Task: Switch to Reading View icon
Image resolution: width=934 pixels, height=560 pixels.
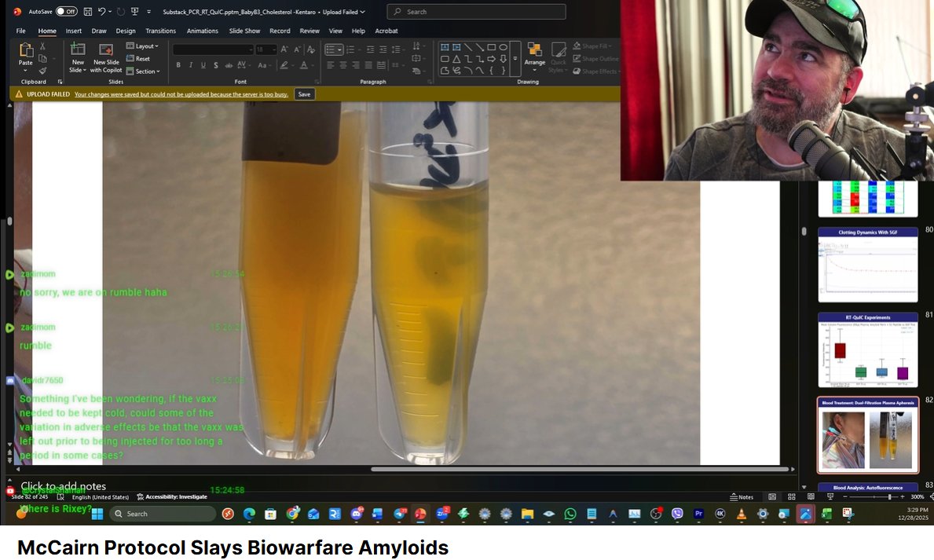Action: click(x=811, y=497)
